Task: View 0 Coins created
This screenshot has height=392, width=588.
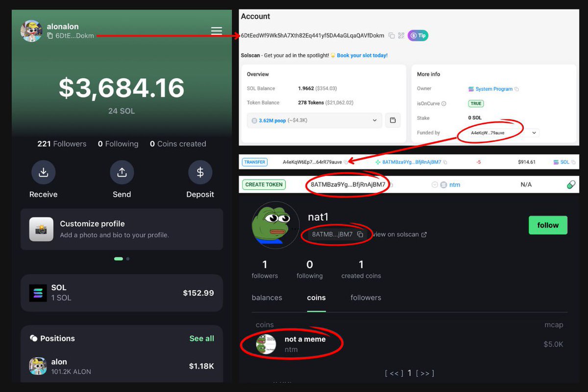Action: coord(178,144)
